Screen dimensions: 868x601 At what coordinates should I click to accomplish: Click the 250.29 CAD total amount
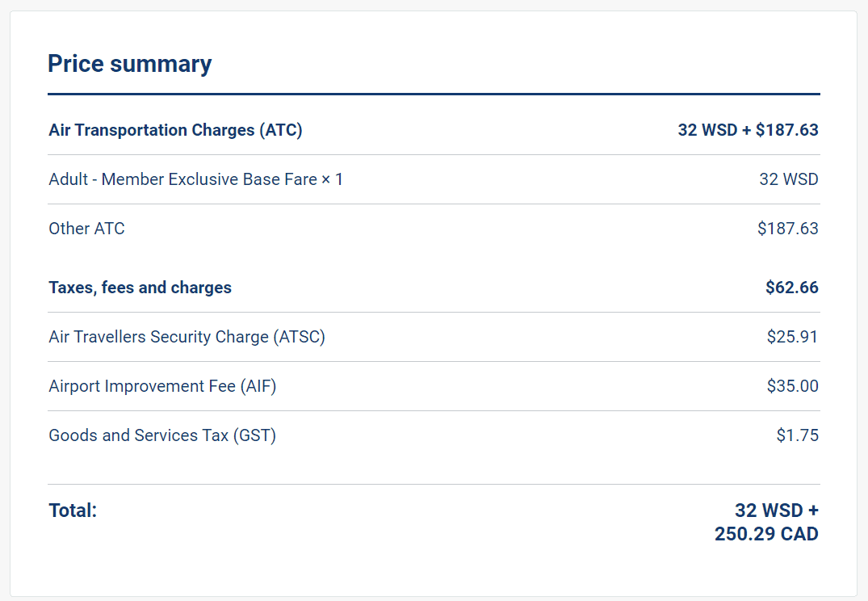pyautogui.click(x=766, y=534)
